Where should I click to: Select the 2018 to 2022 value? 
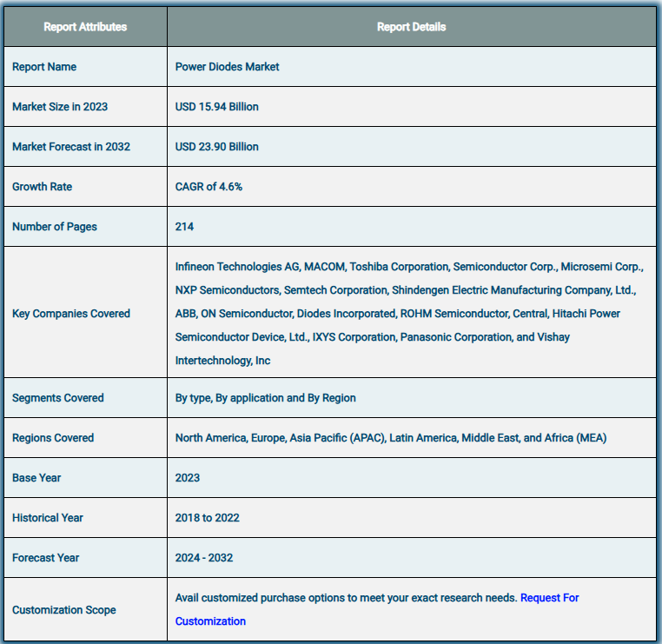pyautogui.click(x=208, y=518)
